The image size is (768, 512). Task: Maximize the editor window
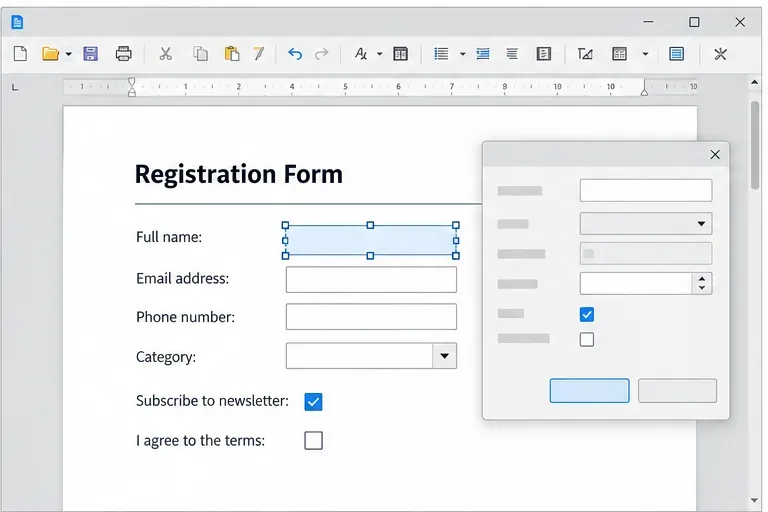[694, 22]
